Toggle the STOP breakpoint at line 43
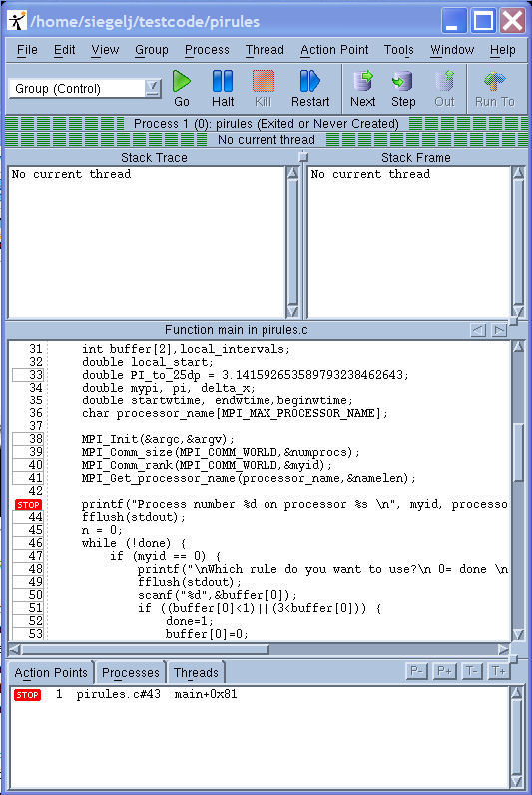This screenshot has height=795, width=532. point(28,505)
